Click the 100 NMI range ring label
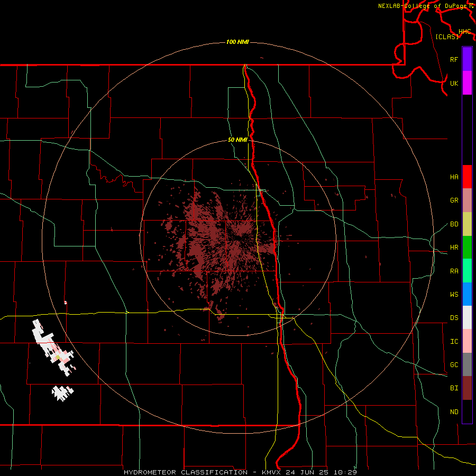This screenshot has width=476, height=476. [x=237, y=42]
